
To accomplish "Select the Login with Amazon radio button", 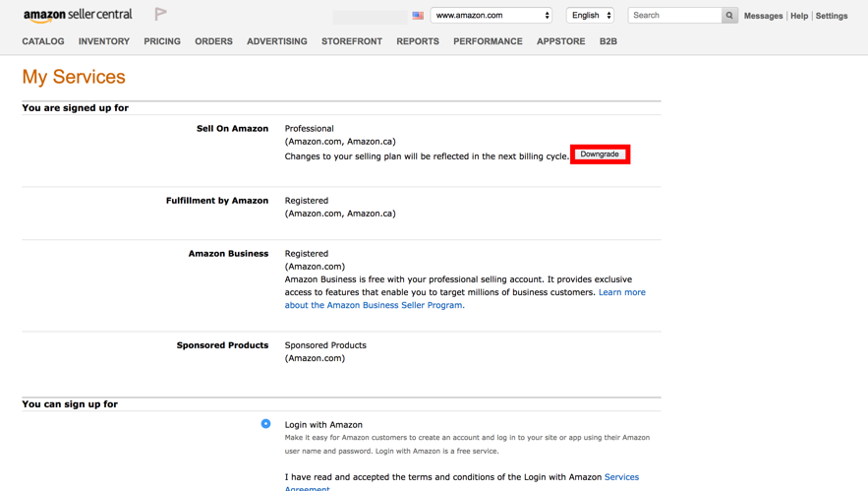I will [x=265, y=424].
